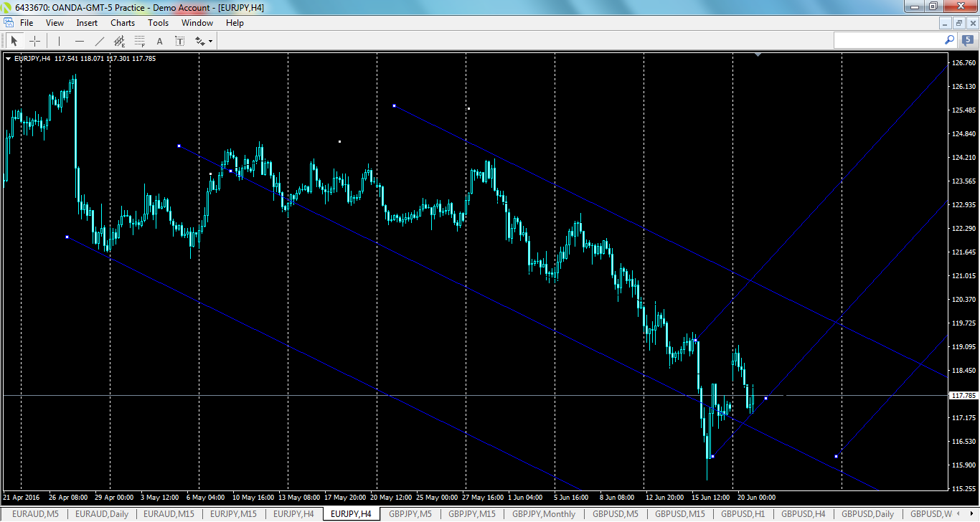980x522 pixels.
Task: Select the crosshair tool
Action: coord(34,40)
